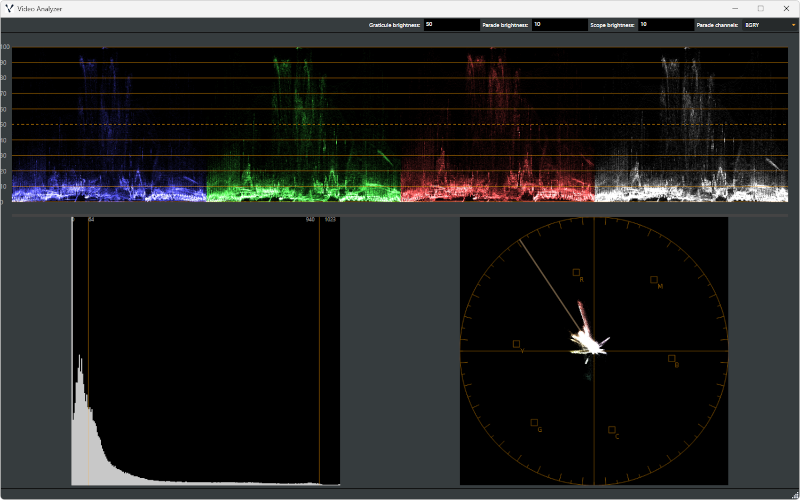The height and width of the screenshot is (500, 800).
Task: Click the Scope brightness input field
Action: (x=666, y=24)
